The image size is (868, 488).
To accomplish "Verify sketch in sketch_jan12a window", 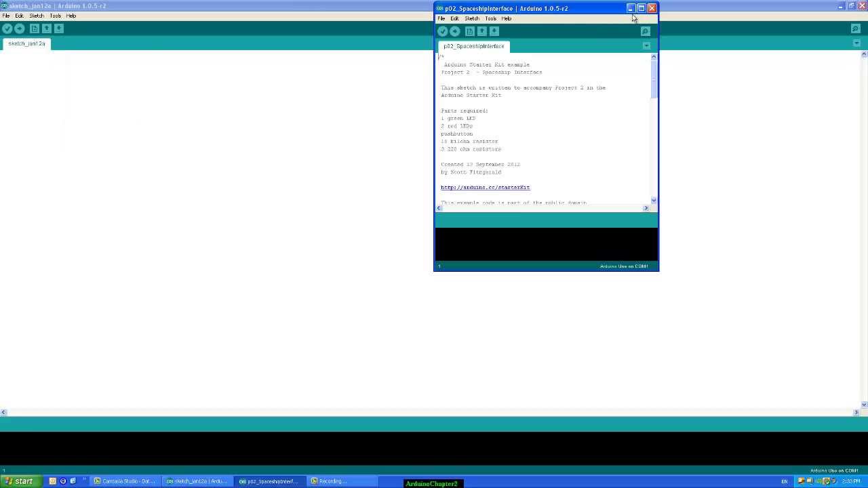I will click(7, 28).
